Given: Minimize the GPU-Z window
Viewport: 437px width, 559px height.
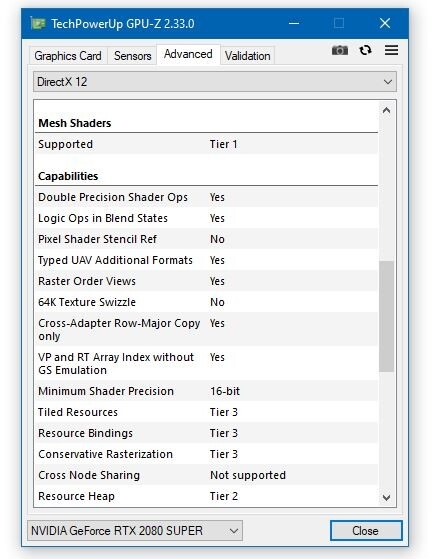Looking at the screenshot, I should pyautogui.click(x=294, y=24).
